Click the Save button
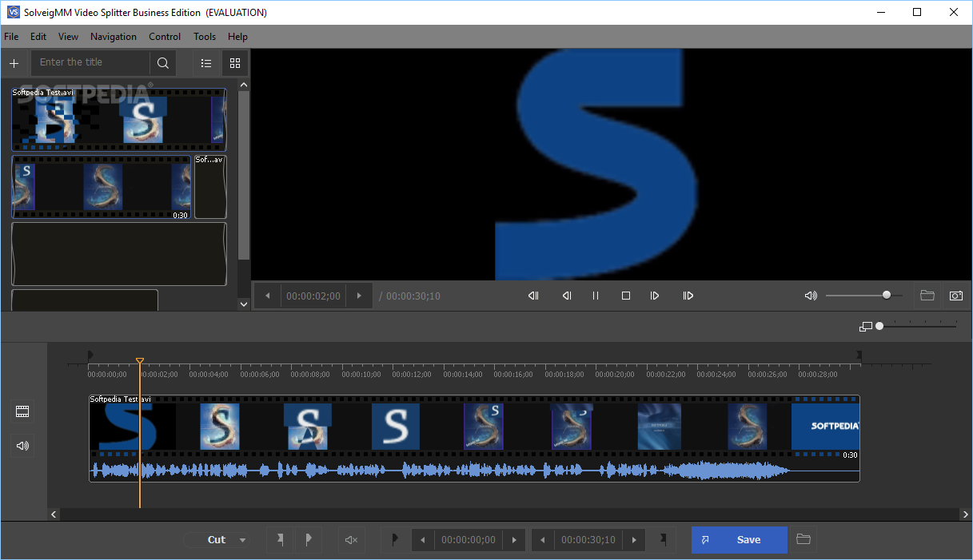The height and width of the screenshot is (560, 973). click(740, 540)
